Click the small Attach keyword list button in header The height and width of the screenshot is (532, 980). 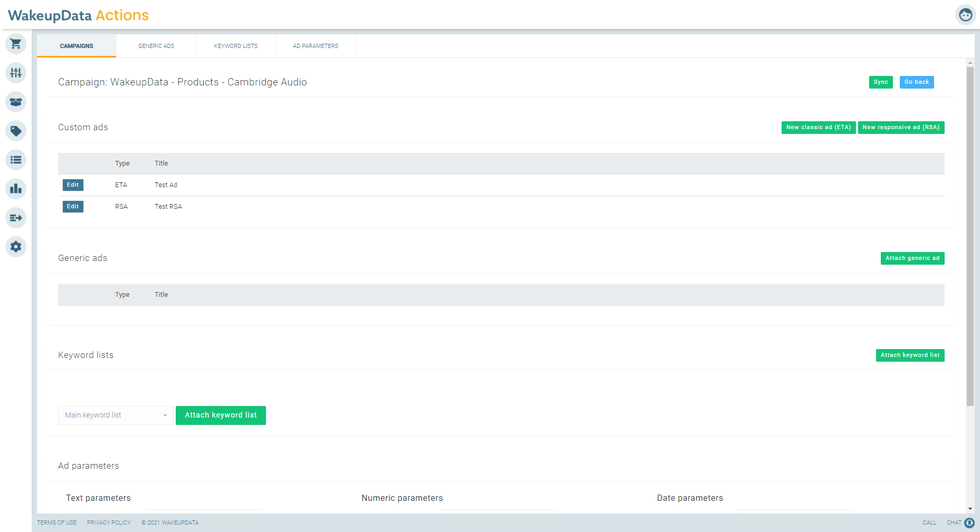coord(910,355)
